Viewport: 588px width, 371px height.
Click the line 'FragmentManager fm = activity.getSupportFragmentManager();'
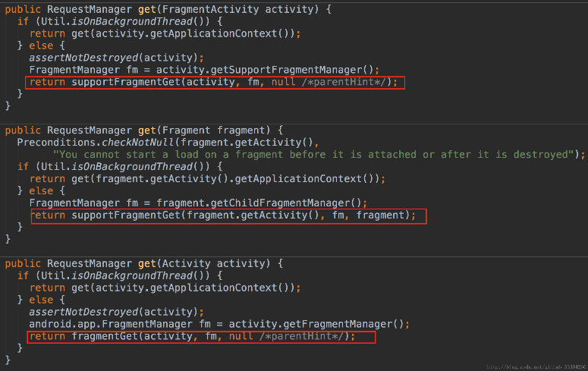coord(204,70)
